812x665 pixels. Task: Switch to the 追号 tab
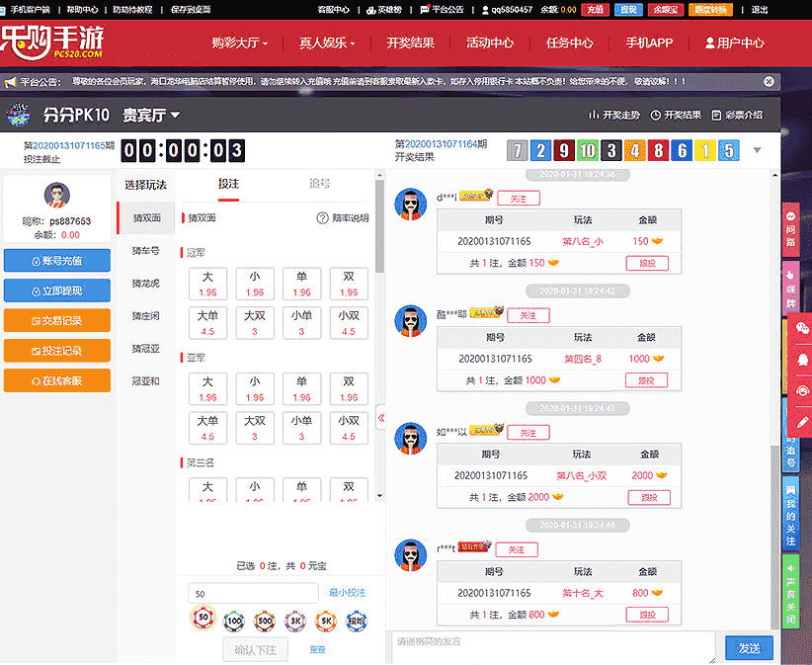coord(318,184)
